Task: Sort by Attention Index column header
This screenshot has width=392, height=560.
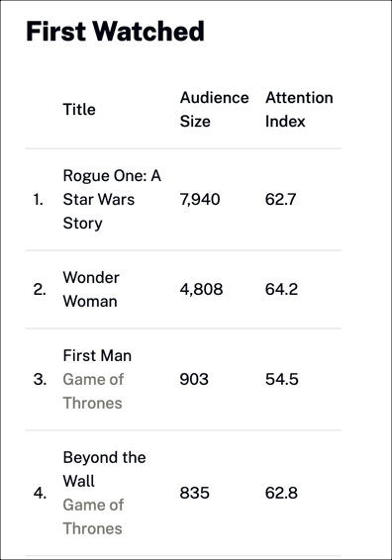Action: [299, 109]
